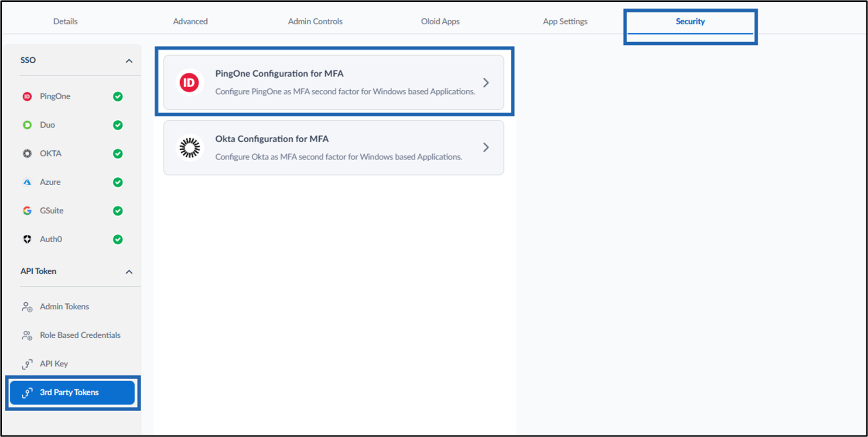Click the OKTA sunburst icon in sidebar
868x437 pixels.
(x=27, y=153)
